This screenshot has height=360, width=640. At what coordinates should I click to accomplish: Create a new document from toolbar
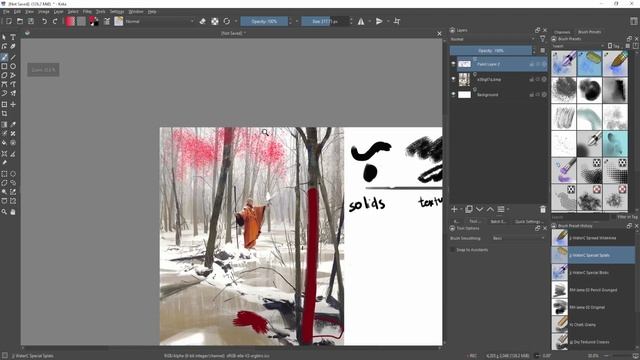point(9,21)
